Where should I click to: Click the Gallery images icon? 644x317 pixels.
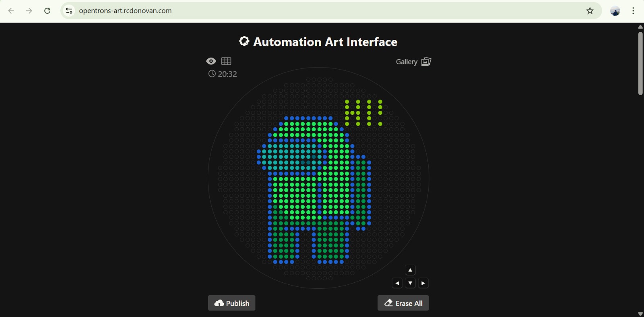point(426,62)
